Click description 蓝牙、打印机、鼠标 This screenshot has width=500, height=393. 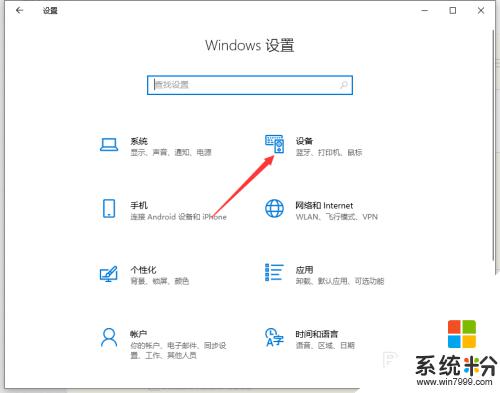click(x=329, y=152)
